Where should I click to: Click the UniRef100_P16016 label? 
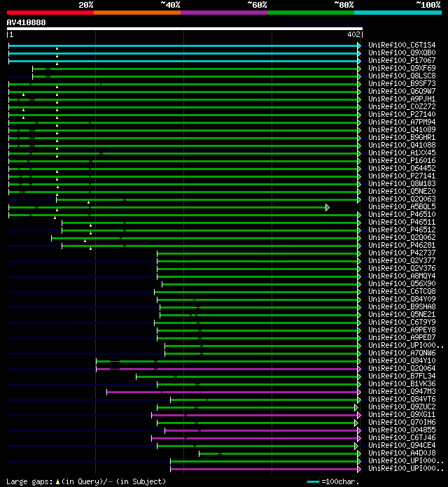[402, 161]
